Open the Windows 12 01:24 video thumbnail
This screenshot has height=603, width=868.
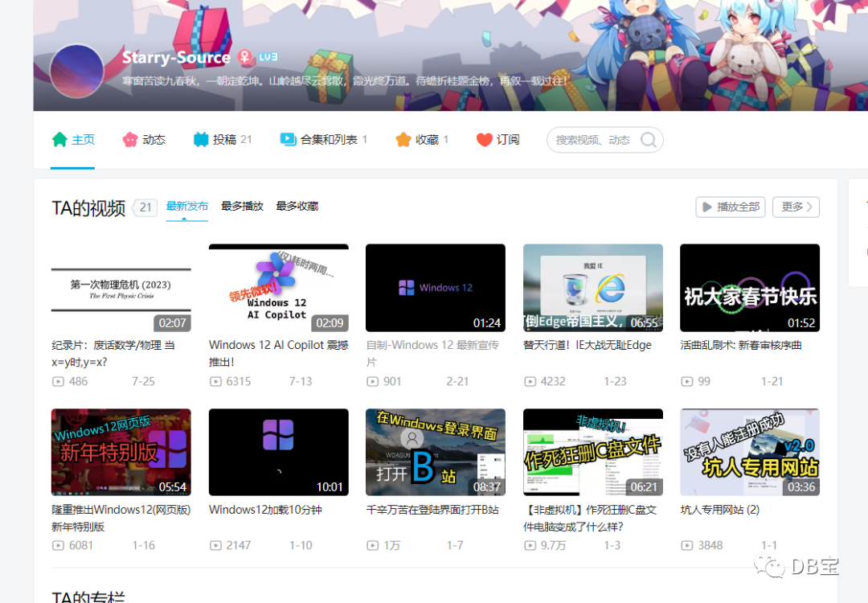(436, 288)
